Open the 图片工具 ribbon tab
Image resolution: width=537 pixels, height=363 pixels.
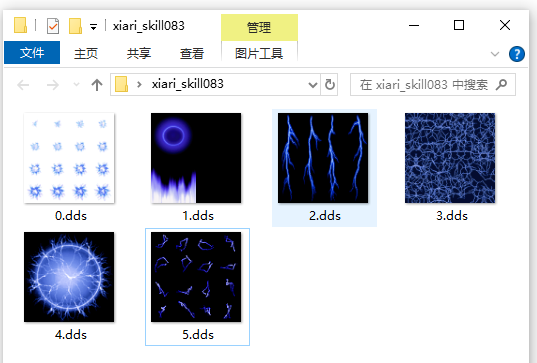pyautogui.click(x=259, y=53)
